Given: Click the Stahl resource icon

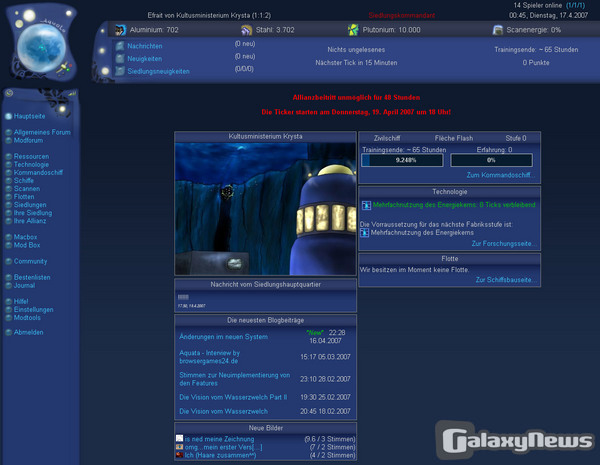Looking at the screenshot, I should pyautogui.click(x=236, y=31).
